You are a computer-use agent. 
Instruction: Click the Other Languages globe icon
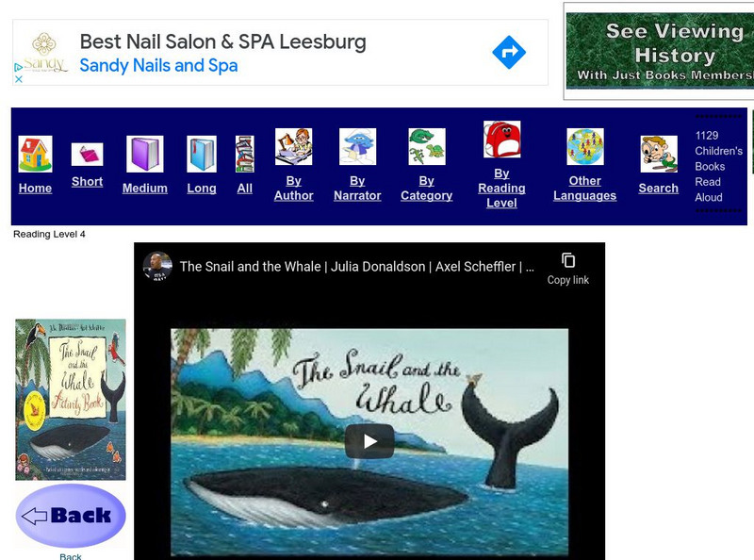point(584,147)
